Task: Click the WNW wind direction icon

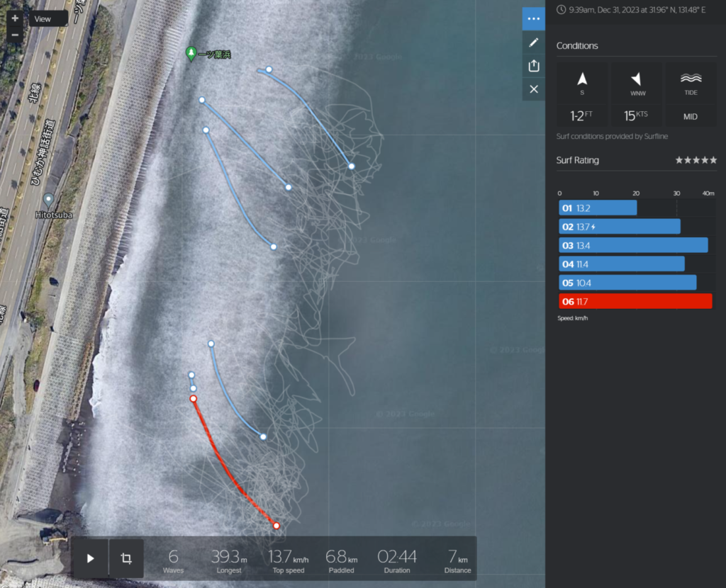Action: (x=637, y=79)
